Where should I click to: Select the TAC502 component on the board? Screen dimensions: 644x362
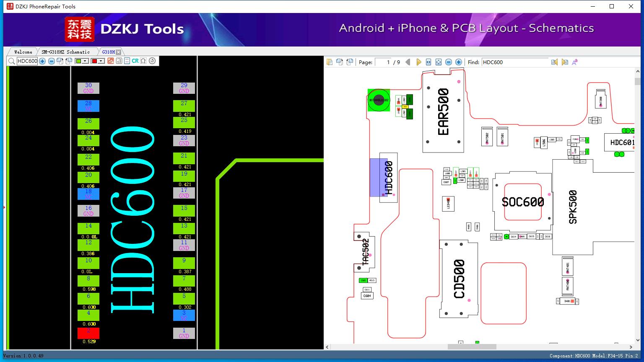[365, 252]
